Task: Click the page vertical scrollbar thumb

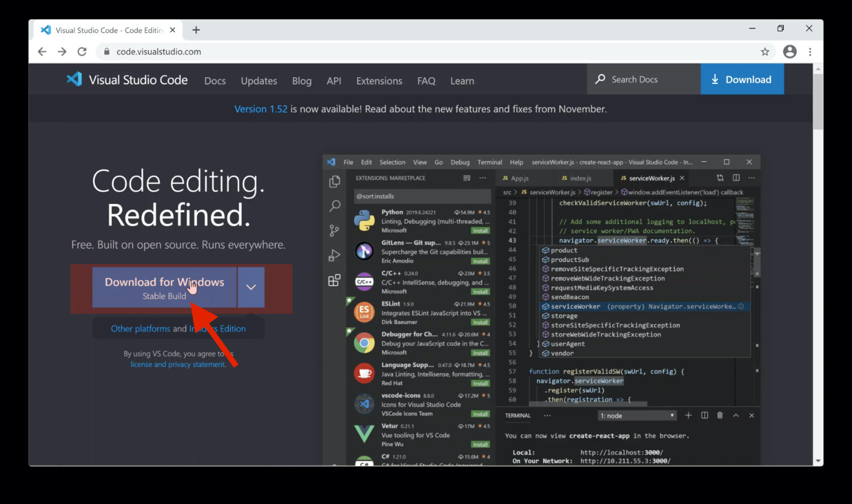Action: pyautogui.click(x=818, y=102)
